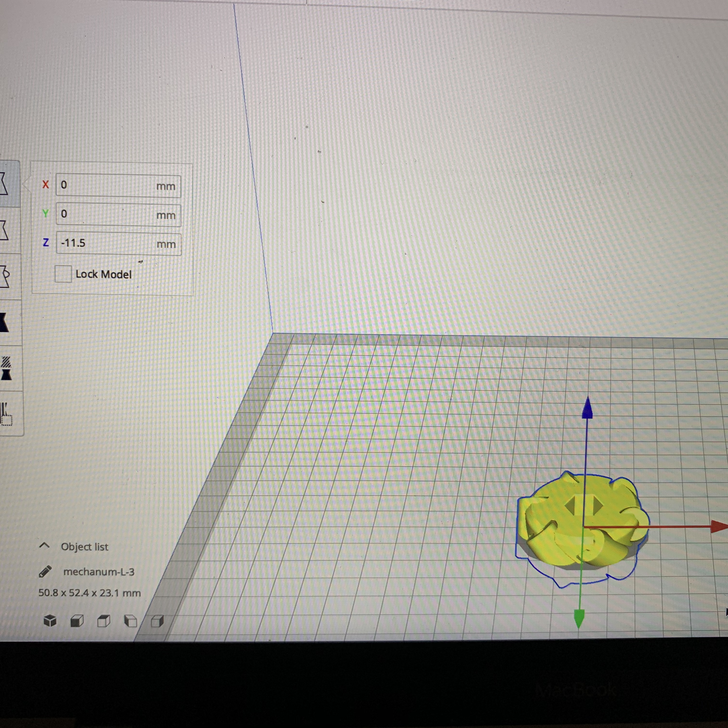The image size is (728, 728).
Task: Click the Lock Model label text
Action: [104, 274]
